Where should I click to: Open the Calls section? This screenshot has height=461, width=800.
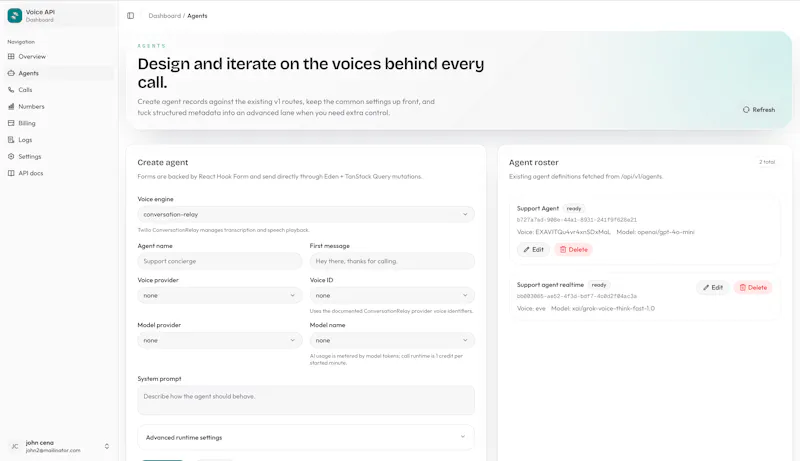point(60,90)
